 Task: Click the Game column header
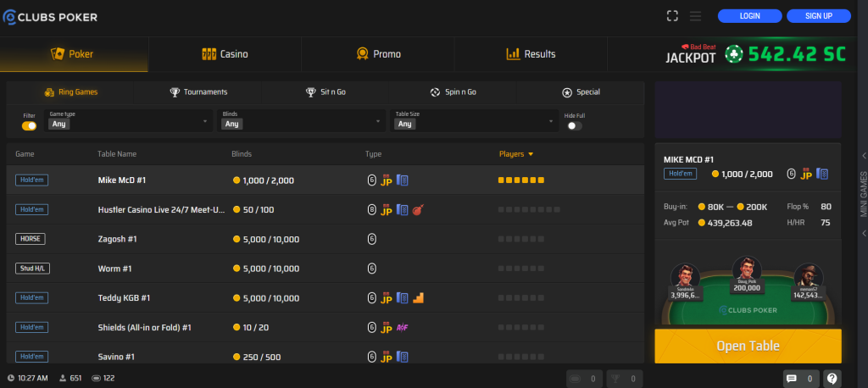pos(25,154)
